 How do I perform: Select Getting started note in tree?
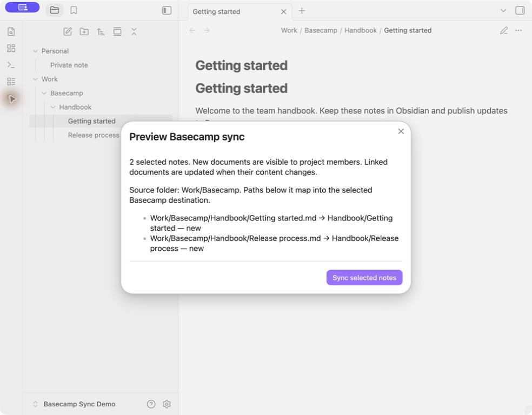tap(101, 121)
